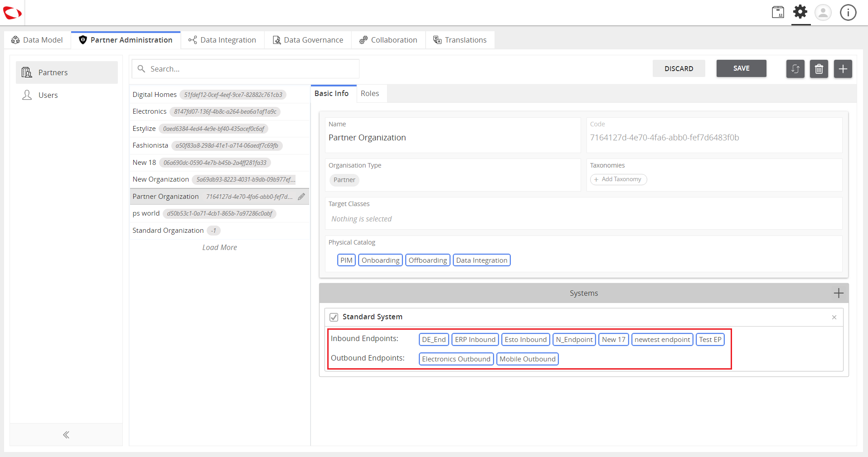Open the Data Model tab
The image size is (868, 457).
(x=38, y=40)
